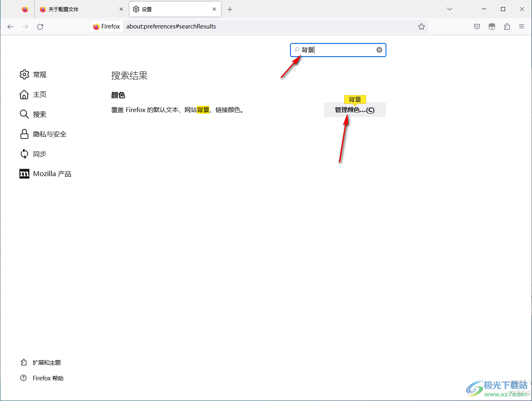Reload the current page
Screen dimensions: 532x401
click(40, 26)
